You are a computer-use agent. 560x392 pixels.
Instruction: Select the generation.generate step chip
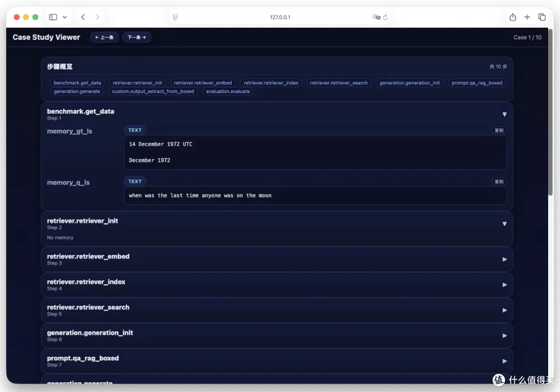point(77,91)
